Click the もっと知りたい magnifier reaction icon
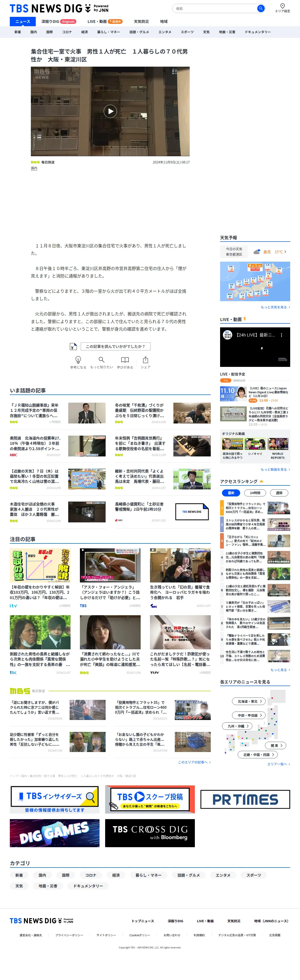Image resolution: width=300 pixels, height=980 pixels. [x=102, y=359]
